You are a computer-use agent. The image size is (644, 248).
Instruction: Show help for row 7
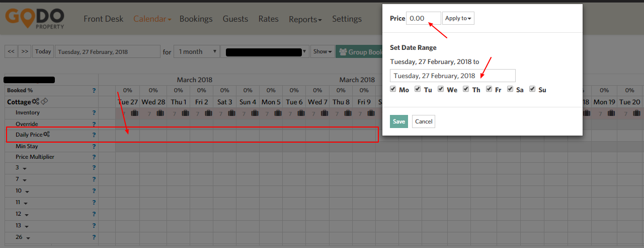coord(94,179)
